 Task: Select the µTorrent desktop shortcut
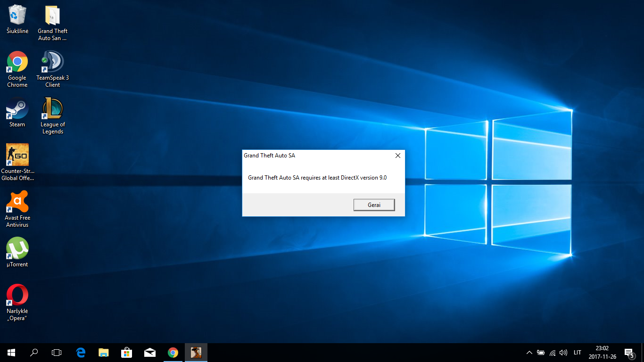17,252
